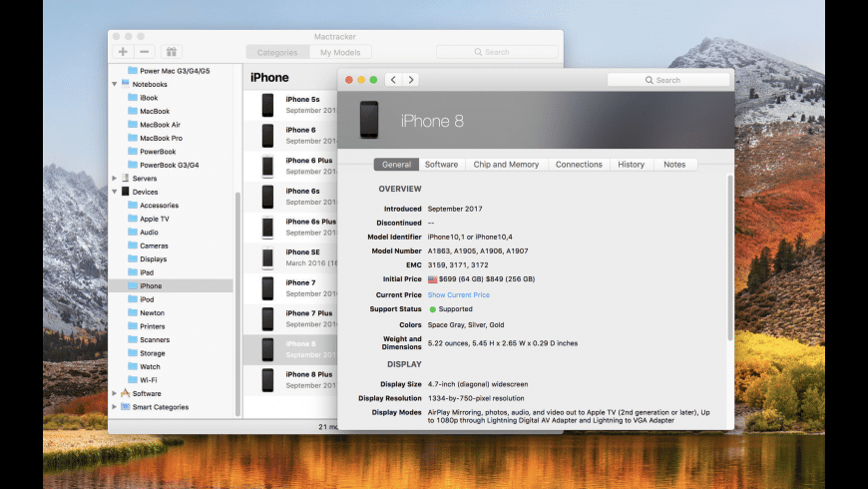Click the Show Current Price link

point(458,294)
